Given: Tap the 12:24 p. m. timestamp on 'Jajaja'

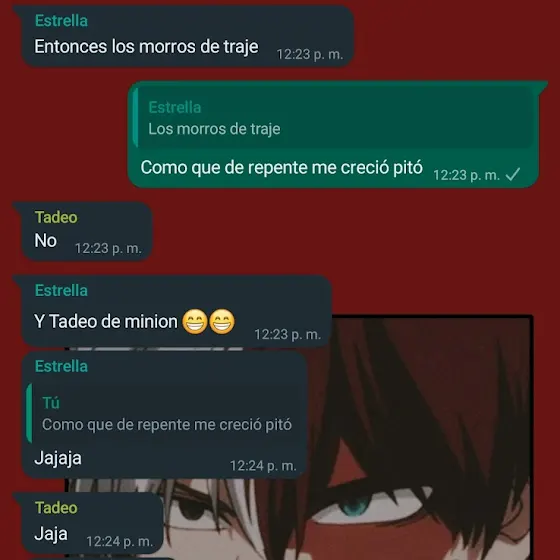Looking at the screenshot, I should 263,466.
